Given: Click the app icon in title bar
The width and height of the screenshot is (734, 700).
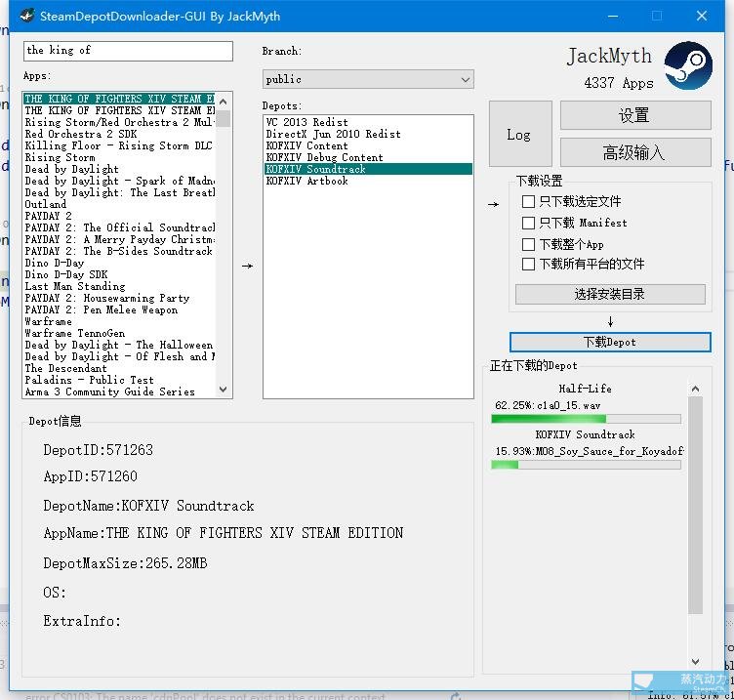Looking at the screenshot, I should [26, 16].
